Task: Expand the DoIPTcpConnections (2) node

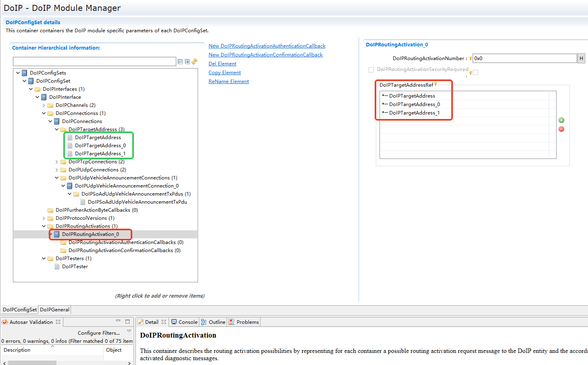Action: pos(57,162)
